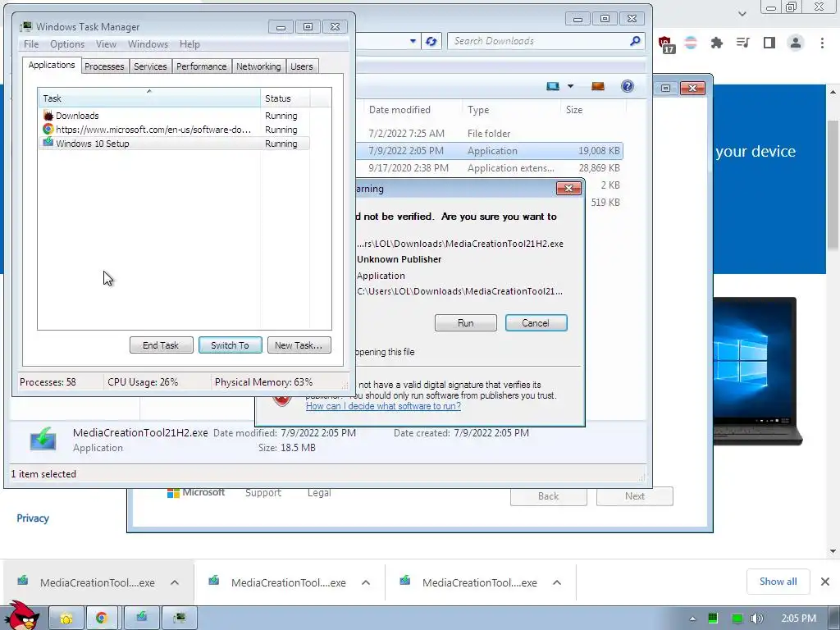Click the Switch To button

pyautogui.click(x=230, y=345)
